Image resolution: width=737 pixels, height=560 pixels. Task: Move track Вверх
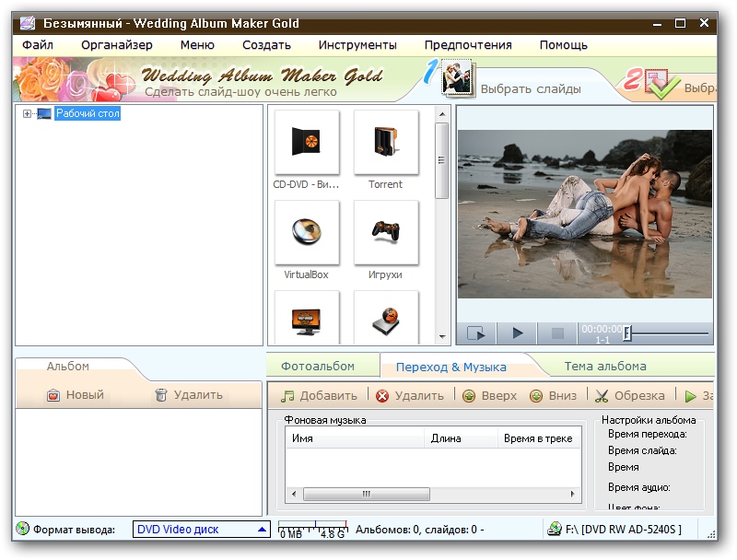click(x=490, y=396)
